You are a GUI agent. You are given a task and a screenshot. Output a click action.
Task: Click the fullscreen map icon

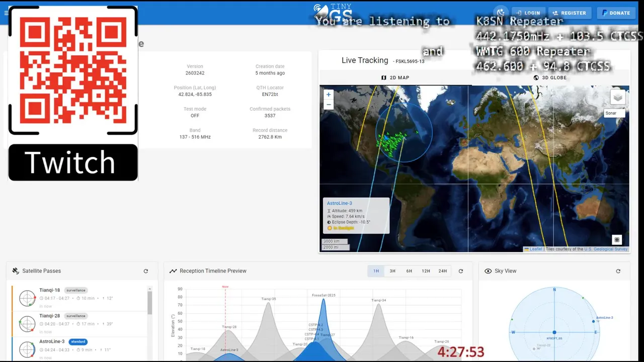click(x=617, y=240)
